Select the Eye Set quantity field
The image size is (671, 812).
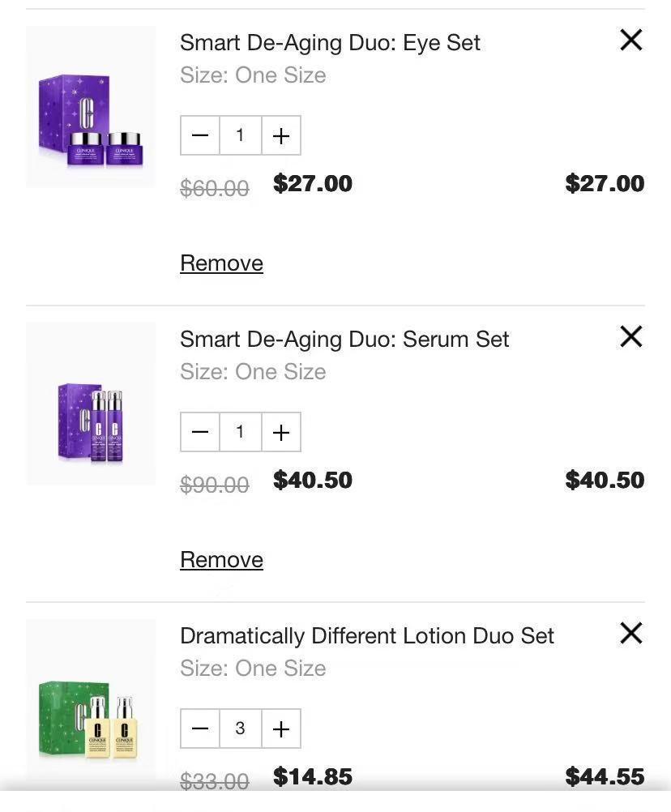tap(240, 135)
